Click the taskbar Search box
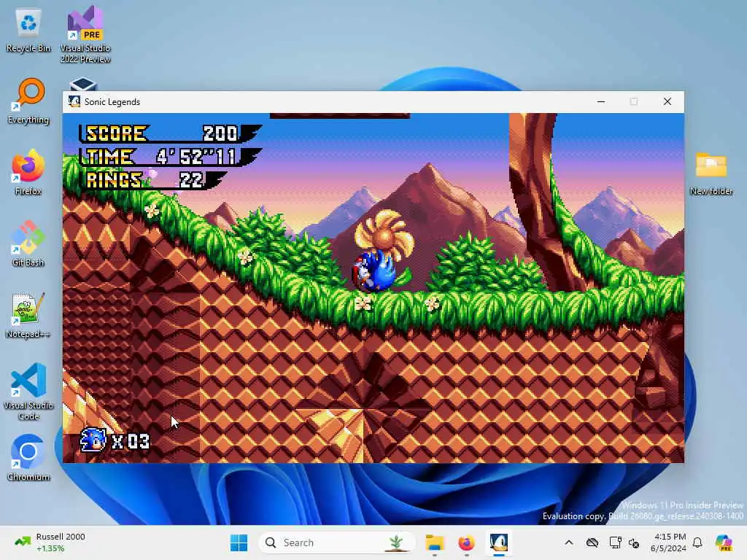 337,542
